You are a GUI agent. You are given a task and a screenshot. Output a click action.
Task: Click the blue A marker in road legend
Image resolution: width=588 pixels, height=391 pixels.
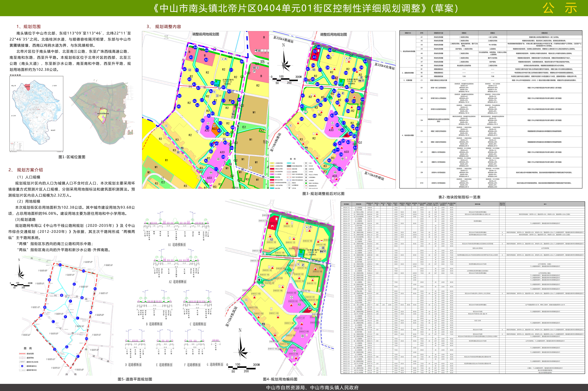(22, 366)
